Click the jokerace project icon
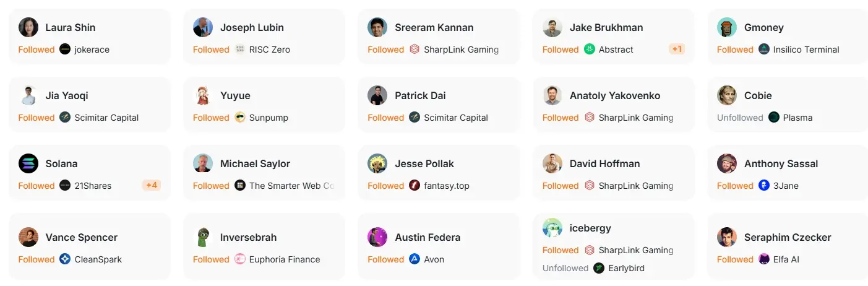The width and height of the screenshot is (868, 286). (x=65, y=50)
